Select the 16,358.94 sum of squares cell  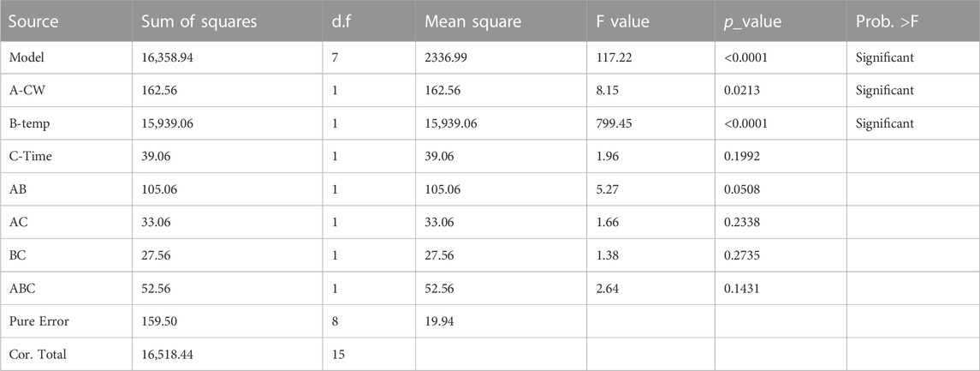[x=168, y=57]
